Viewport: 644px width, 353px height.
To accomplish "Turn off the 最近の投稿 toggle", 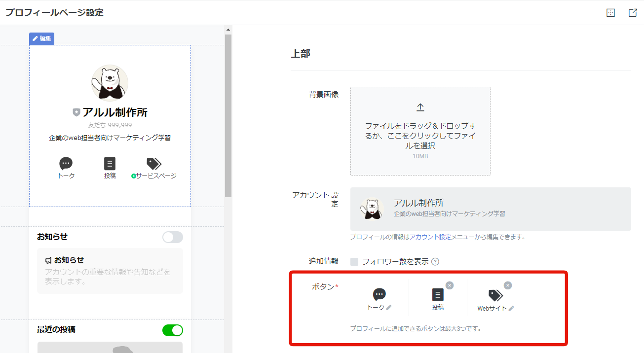I will pos(173,330).
